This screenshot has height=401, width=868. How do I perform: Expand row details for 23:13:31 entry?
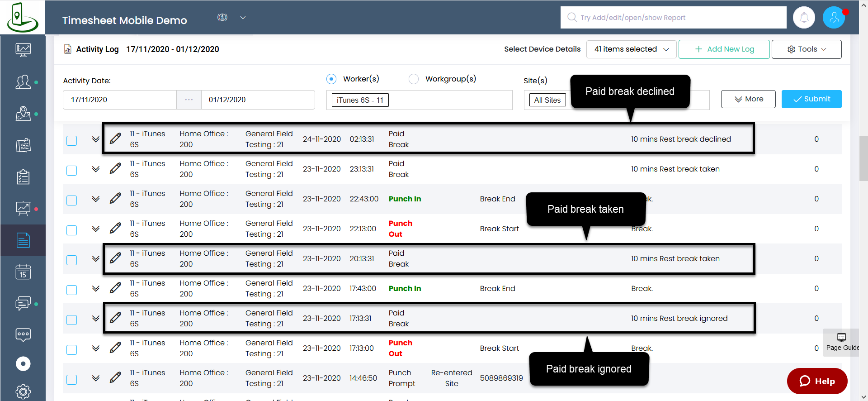[95, 169]
